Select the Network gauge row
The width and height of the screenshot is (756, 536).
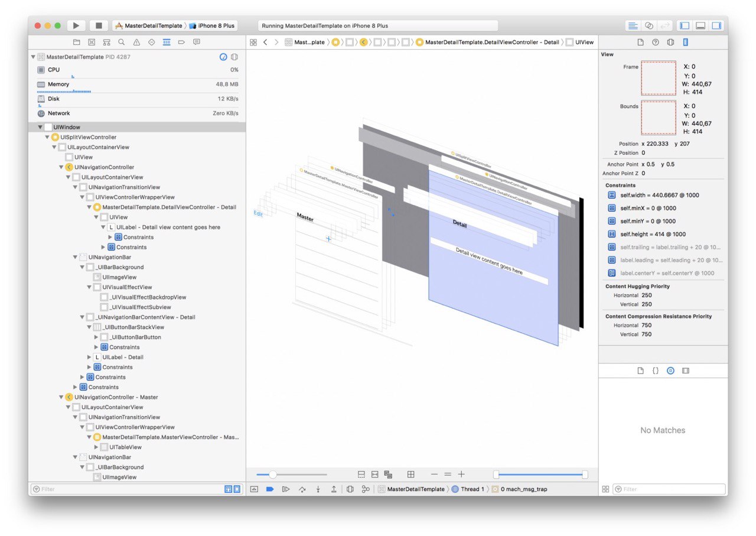pyautogui.click(x=138, y=113)
